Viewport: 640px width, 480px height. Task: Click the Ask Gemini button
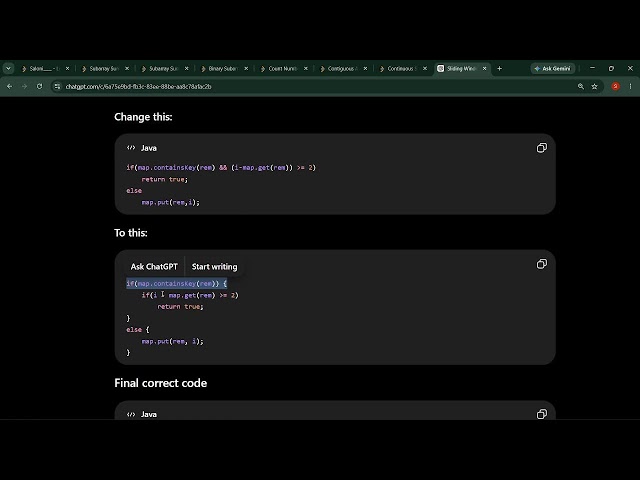pyautogui.click(x=553, y=69)
